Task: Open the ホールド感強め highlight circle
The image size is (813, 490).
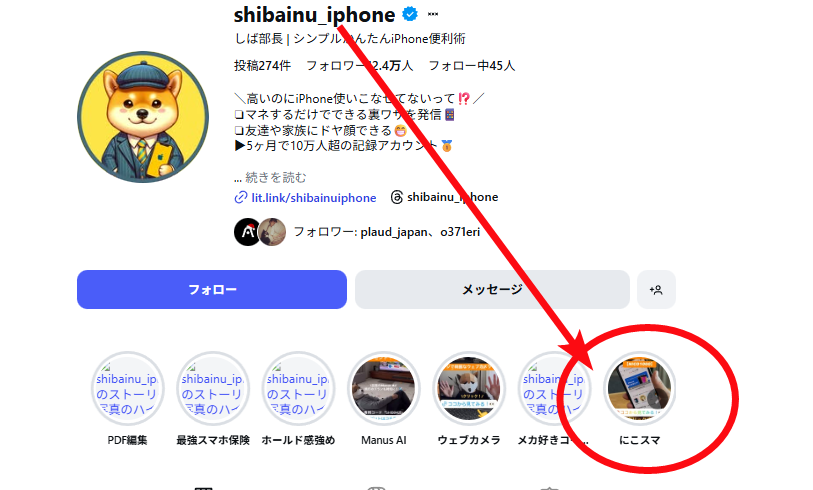Action: (x=298, y=389)
